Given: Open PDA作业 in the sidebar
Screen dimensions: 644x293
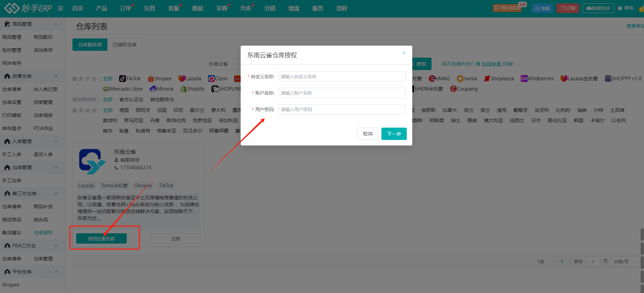Looking at the screenshot, I should 43,128.
